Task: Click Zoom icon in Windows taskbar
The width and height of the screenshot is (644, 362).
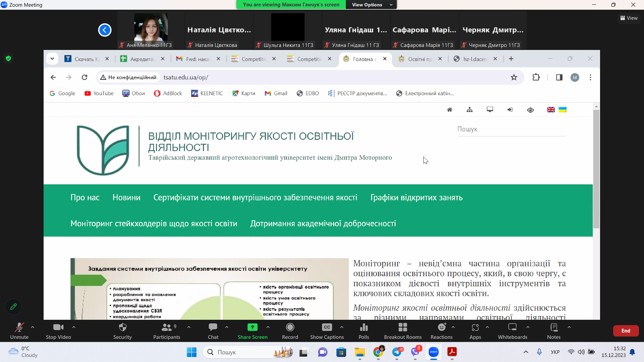Action: [433, 352]
